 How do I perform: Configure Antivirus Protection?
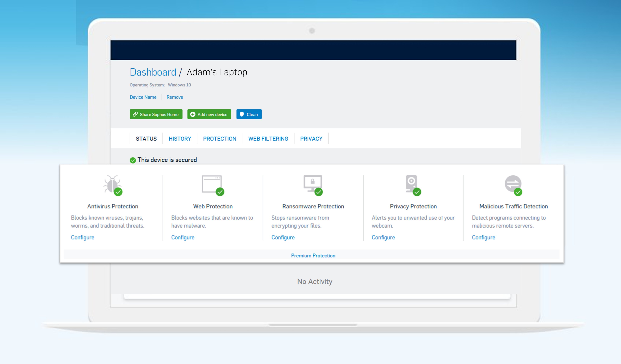(83, 237)
